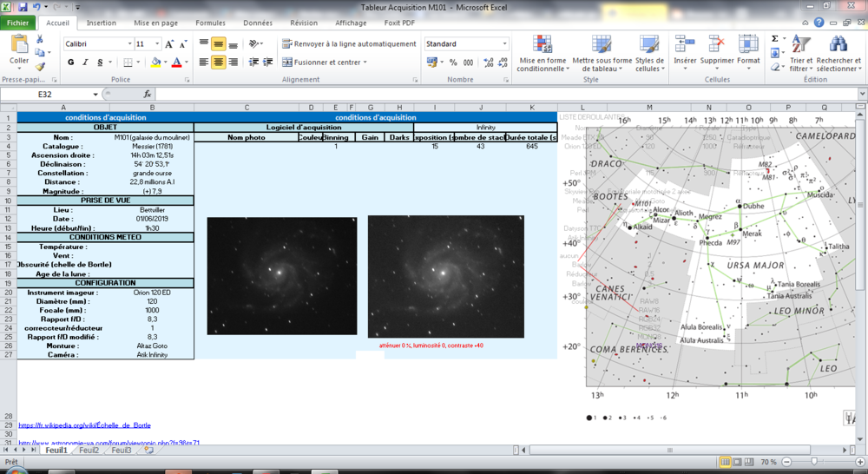Open the borders button

[128, 63]
